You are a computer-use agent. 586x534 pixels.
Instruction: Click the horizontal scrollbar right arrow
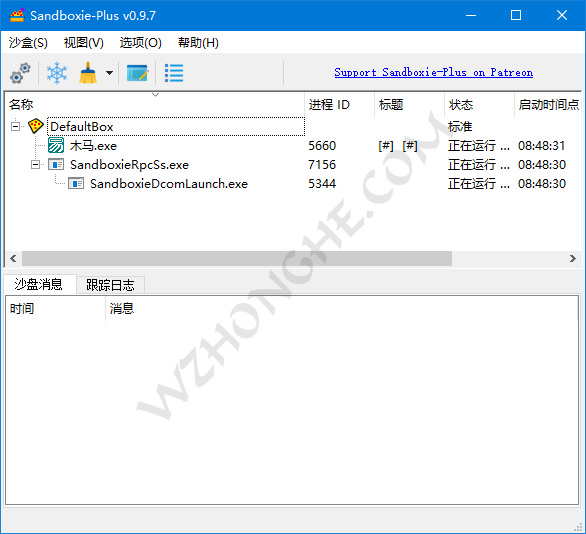pos(572,258)
